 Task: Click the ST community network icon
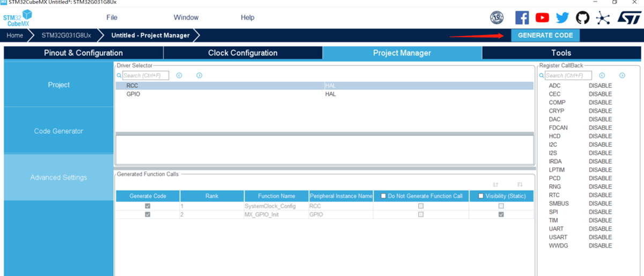(603, 18)
